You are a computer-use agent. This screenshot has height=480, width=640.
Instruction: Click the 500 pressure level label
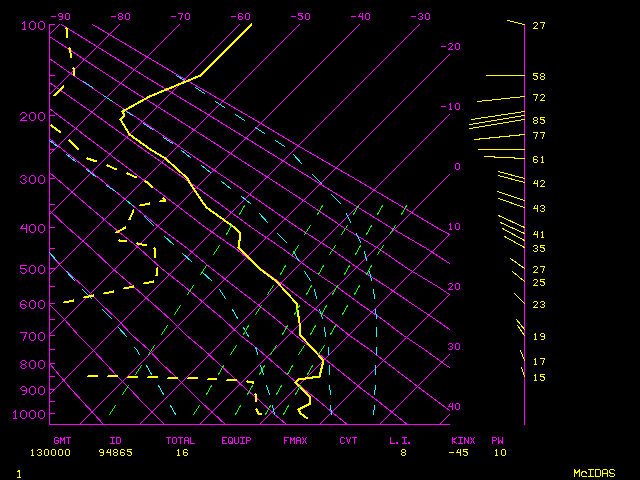(x=33, y=269)
